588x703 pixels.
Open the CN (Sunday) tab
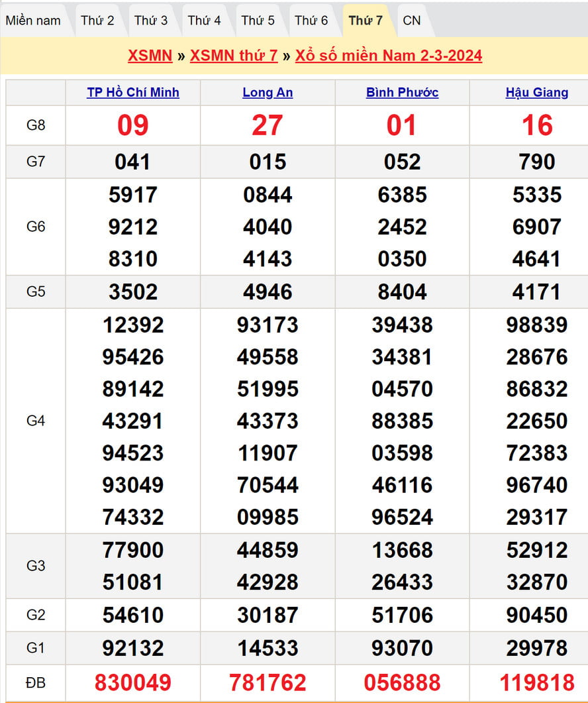pyautogui.click(x=411, y=21)
